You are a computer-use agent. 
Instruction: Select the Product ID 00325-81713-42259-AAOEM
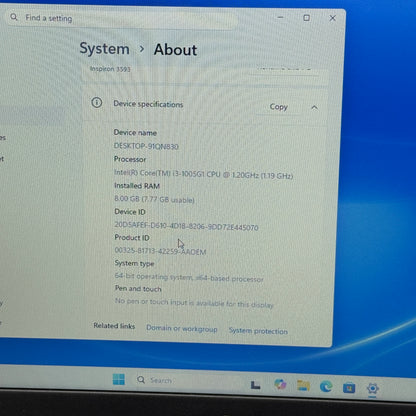click(160, 251)
